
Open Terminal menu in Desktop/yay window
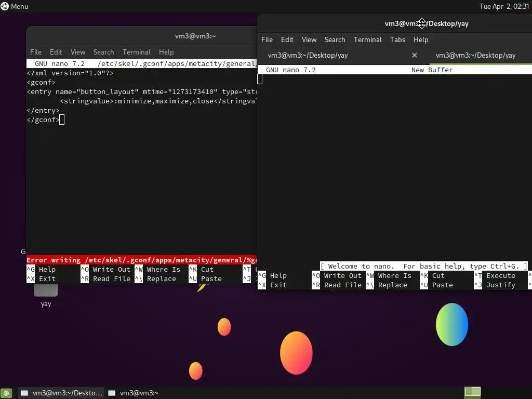click(x=367, y=39)
